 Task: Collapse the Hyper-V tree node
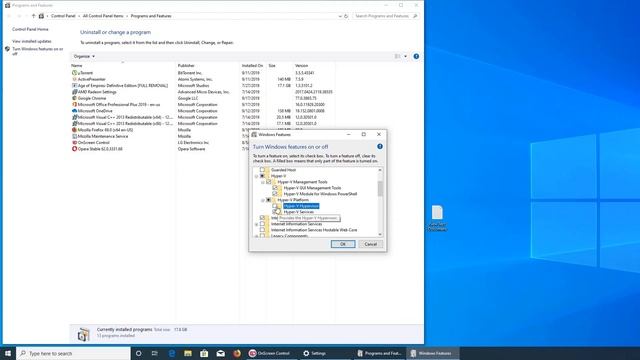256,176
